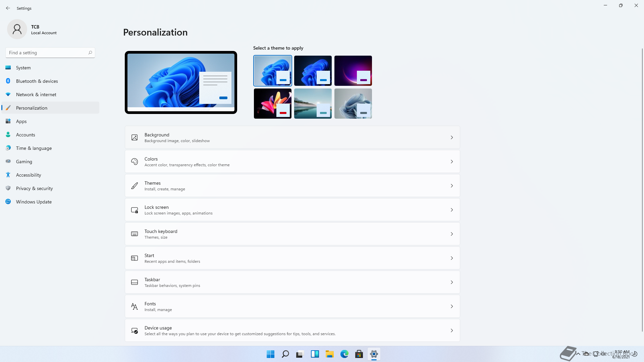Expand Start row chevron
This screenshot has width=644, height=362.
click(x=452, y=258)
